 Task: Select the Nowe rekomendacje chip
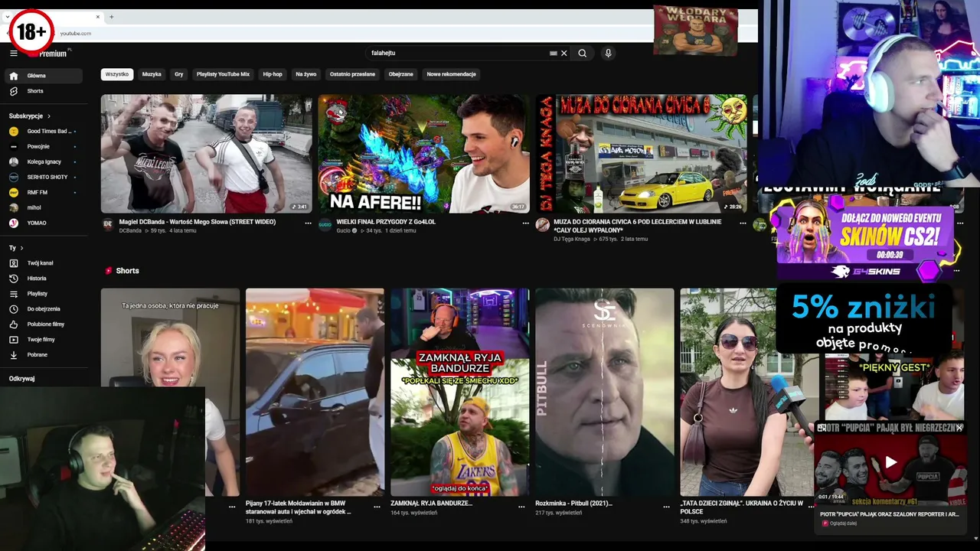451,74
